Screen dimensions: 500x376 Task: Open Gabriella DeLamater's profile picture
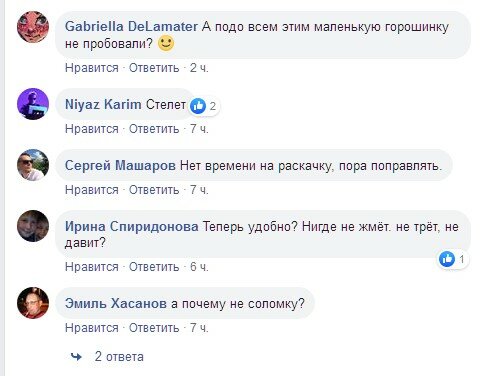[33, 27]
